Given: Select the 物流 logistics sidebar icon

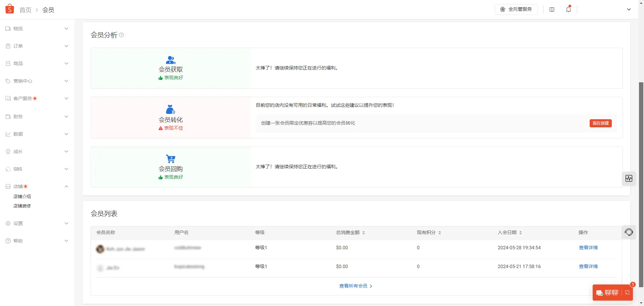Looking at the screenshot, I should coord(8,29).
